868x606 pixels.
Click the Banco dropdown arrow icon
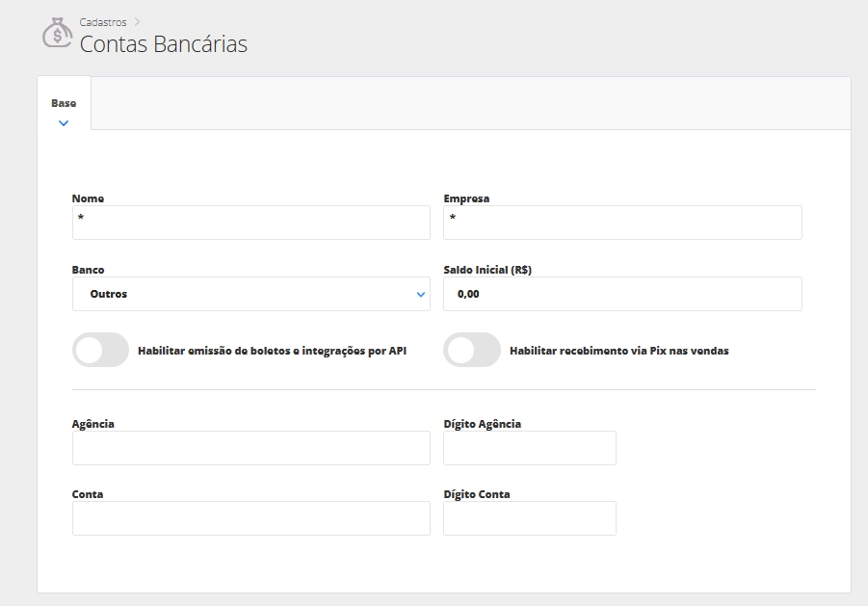point(421,295)
